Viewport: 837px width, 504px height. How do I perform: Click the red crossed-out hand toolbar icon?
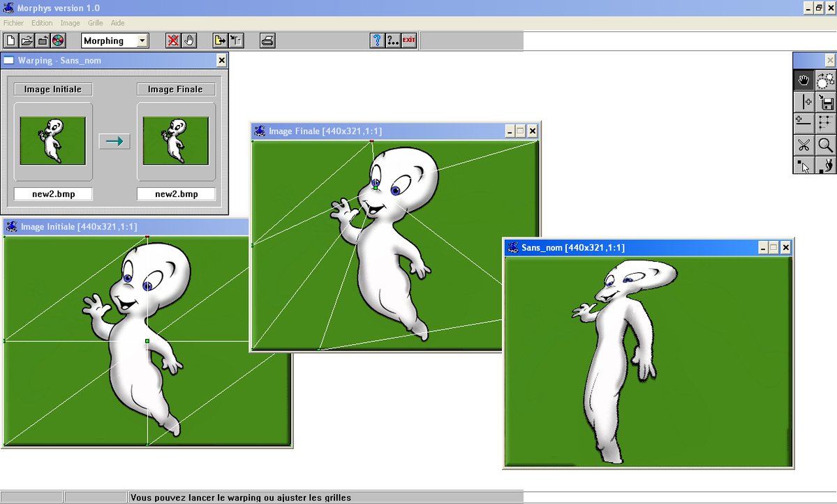click(173, 40)
